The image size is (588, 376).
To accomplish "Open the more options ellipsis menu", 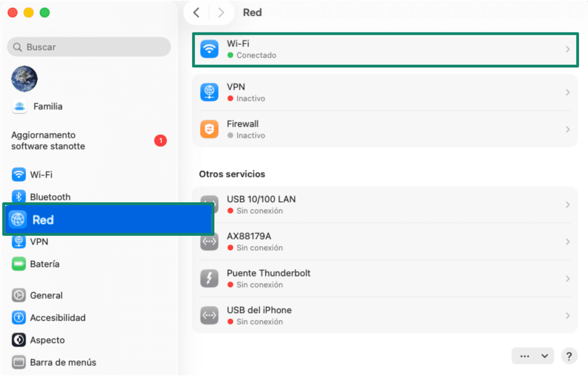I will [x=524, y=356].
